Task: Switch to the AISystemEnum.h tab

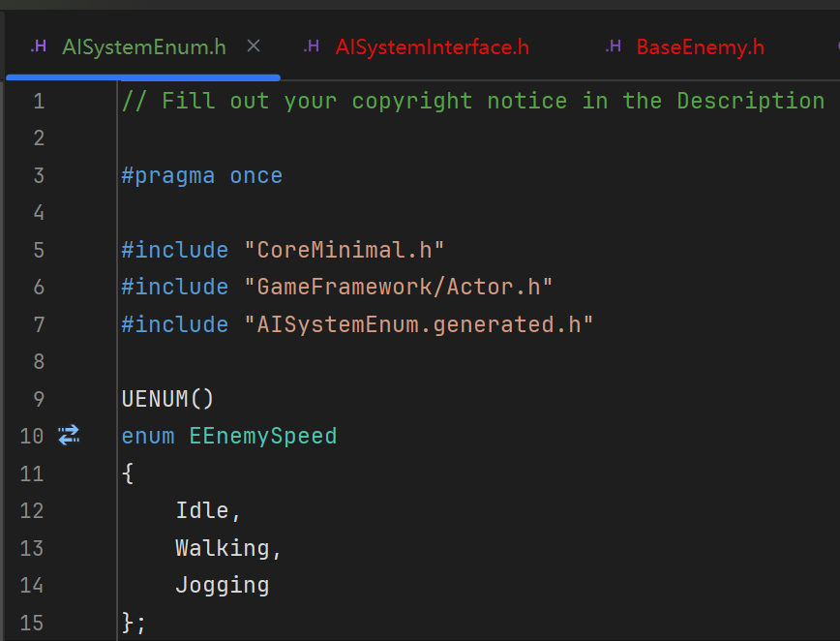Action: click(144, 47)
